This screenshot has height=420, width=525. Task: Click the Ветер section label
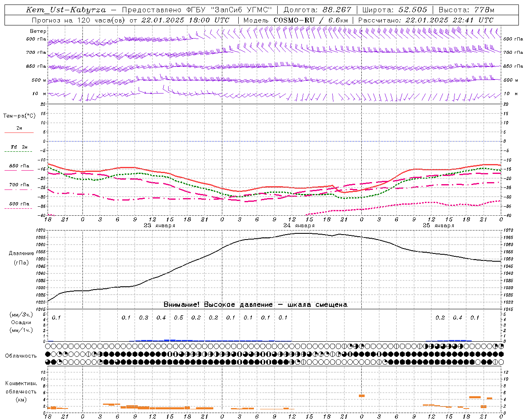[x=38, y=31]
